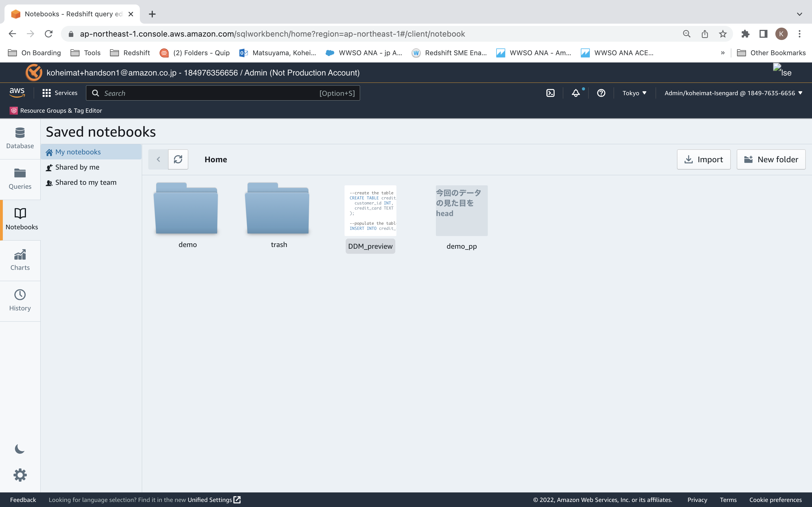The height and width of the screenshot is (507, 812).
Task: Click the Import button
Action: pos(704,159)
